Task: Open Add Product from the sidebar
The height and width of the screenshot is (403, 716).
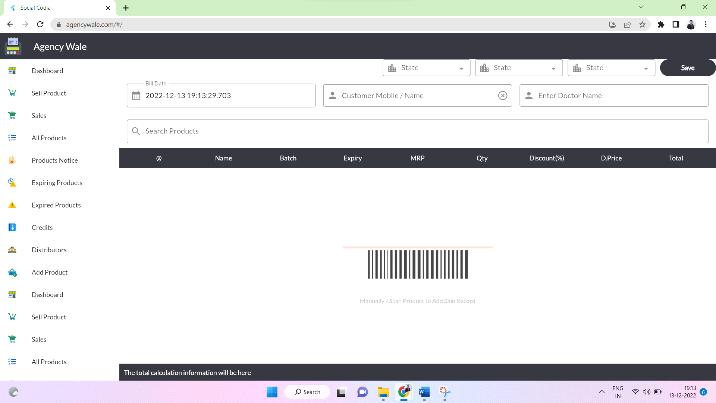Action: (49, 272)
